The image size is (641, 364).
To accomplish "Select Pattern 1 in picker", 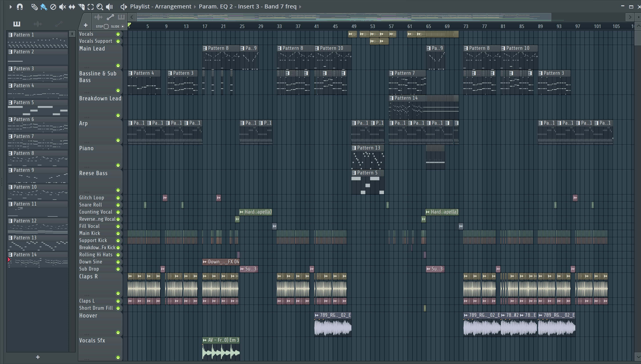I will click(x=37, y=40).
